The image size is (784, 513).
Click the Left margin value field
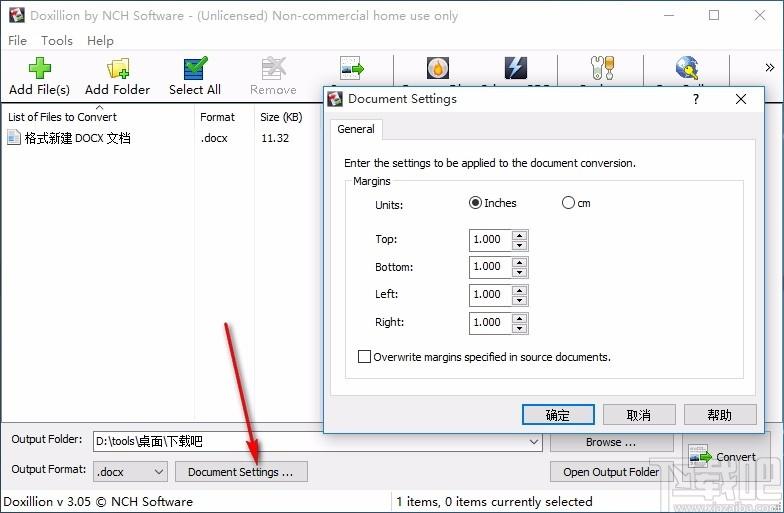pos(490,294)
